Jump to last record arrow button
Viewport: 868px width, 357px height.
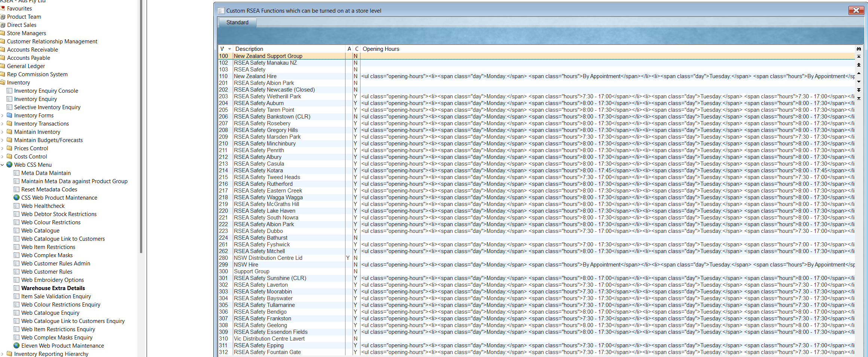[859, 98]
